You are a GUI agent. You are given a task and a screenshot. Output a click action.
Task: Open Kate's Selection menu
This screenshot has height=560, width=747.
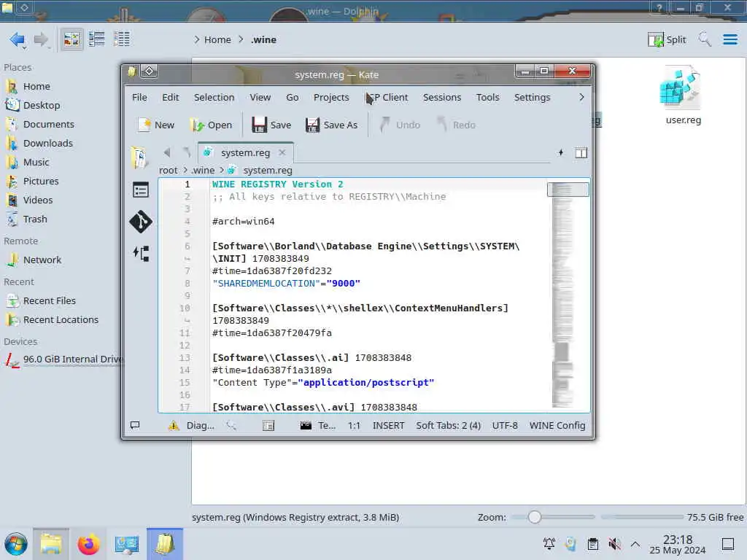(214, 97)
